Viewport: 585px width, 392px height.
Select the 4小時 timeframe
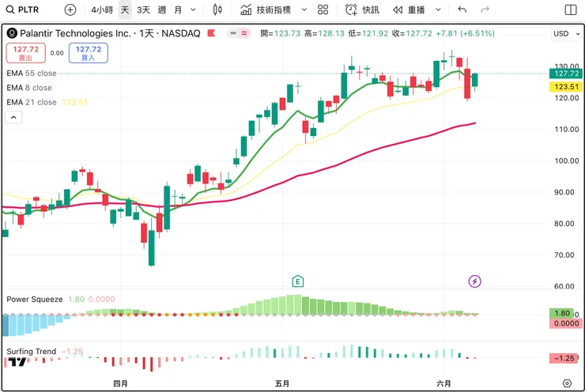tap(102, 9)
